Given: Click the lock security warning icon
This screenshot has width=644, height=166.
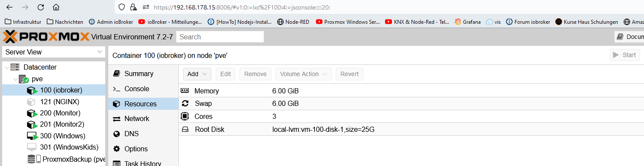Looking at the screenshot, I should (x=133, y=7).
